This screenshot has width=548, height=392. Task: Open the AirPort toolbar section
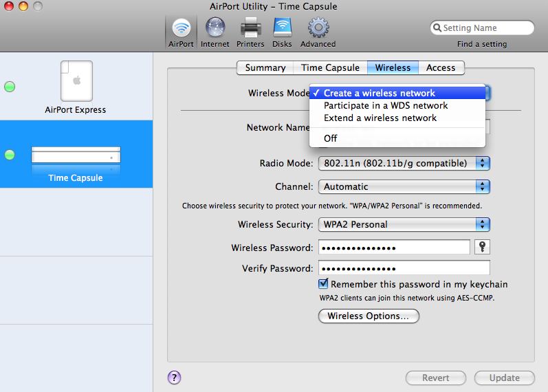click(x=181, y=33)
